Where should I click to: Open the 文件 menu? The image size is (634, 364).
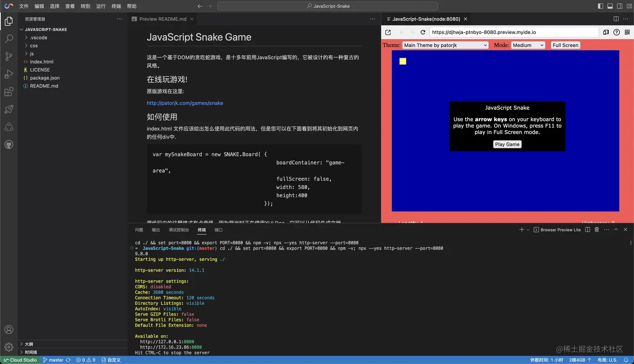point(24,6)
